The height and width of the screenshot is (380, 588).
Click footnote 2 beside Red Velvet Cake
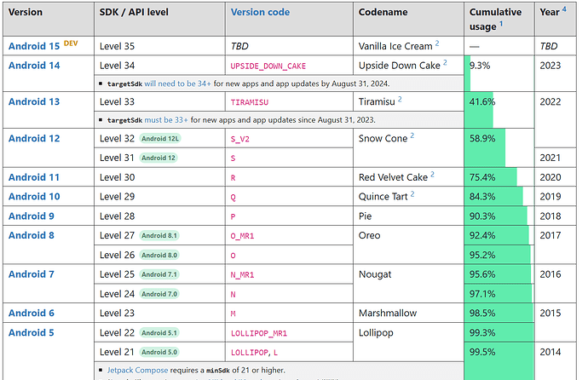[432, 175]
